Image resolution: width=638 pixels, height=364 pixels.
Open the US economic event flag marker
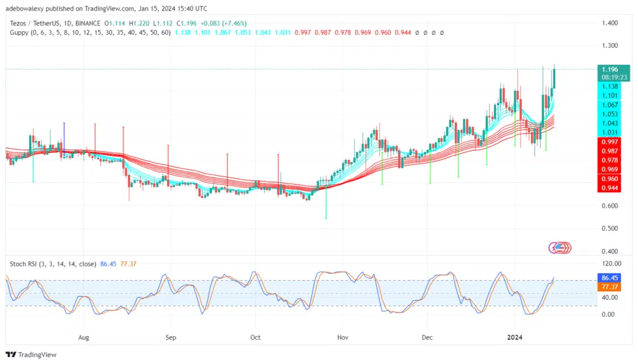tap(561, 248)
